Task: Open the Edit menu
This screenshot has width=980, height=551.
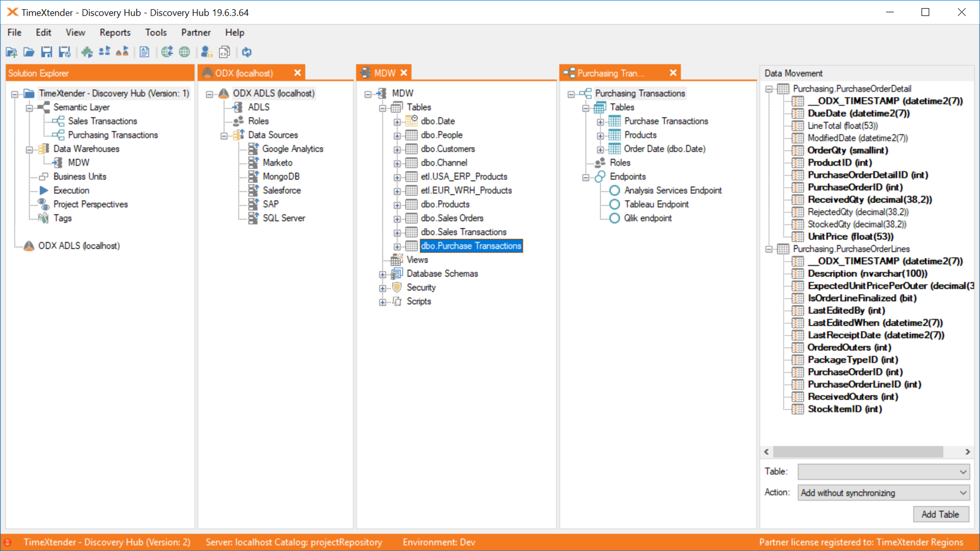Action: point(43,32)
